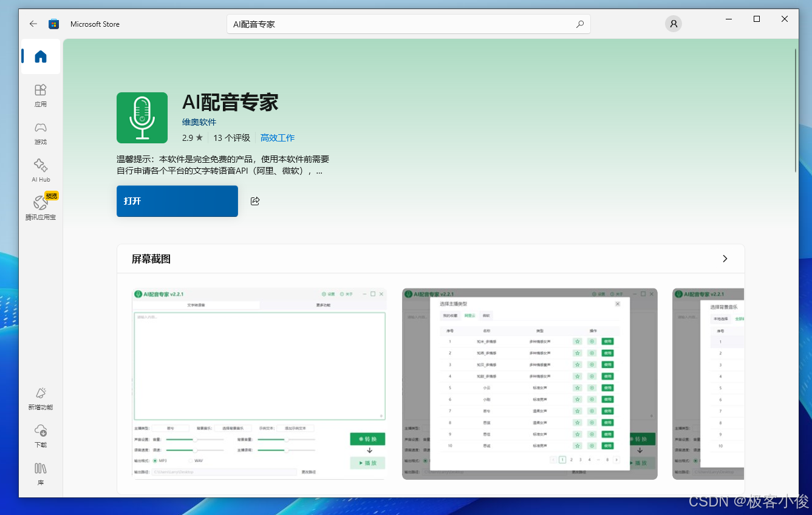Open first screenshot of text-to-speech window
The image size is (812, 515).
(x=259, y=384)
